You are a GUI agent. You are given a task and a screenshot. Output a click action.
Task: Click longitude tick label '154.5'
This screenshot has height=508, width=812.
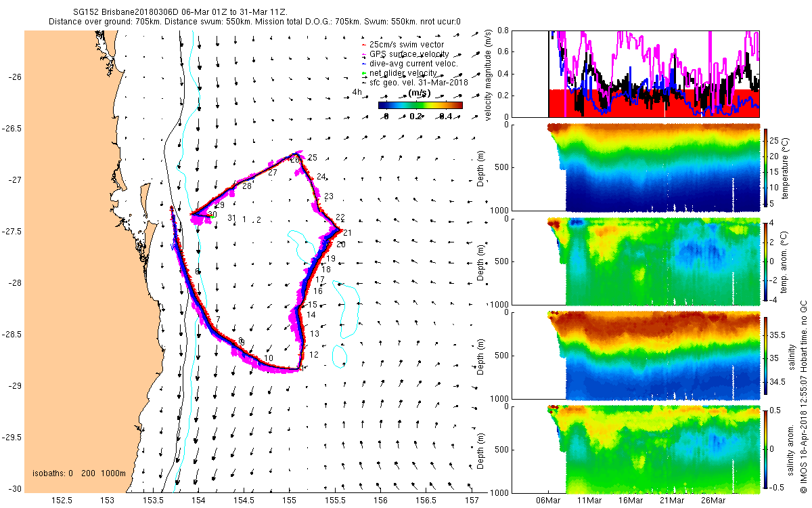pyautogui.click(x=244, y=501)
